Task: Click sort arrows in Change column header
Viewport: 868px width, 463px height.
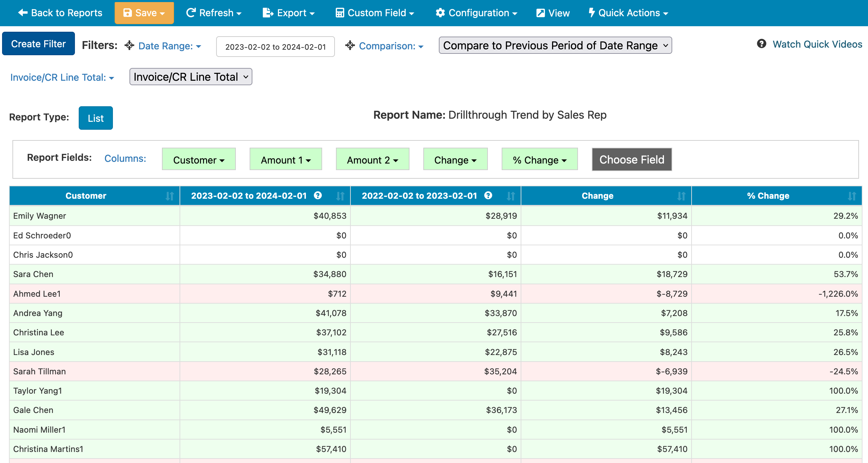Action: [681, 196]
